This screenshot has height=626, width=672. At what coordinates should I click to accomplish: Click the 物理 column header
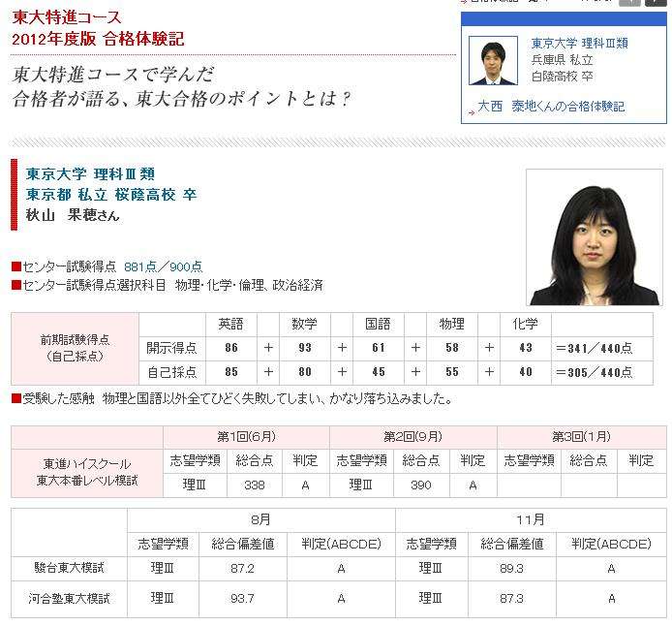(452, 324)
